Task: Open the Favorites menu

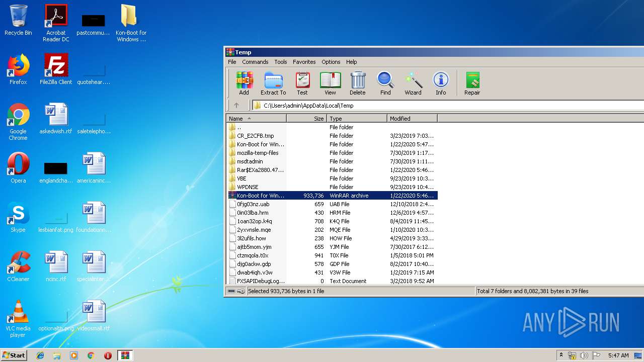Action: [304, 62]
